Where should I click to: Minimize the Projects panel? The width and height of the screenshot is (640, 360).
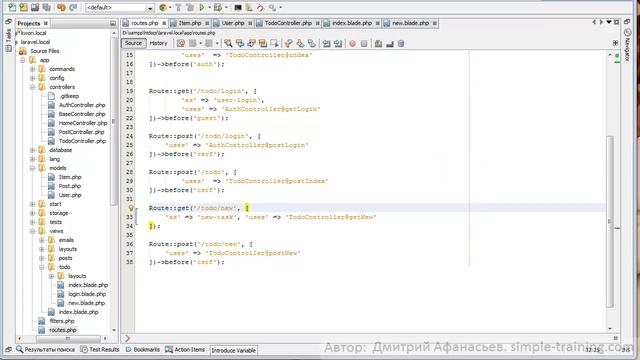tap(113, 24)
